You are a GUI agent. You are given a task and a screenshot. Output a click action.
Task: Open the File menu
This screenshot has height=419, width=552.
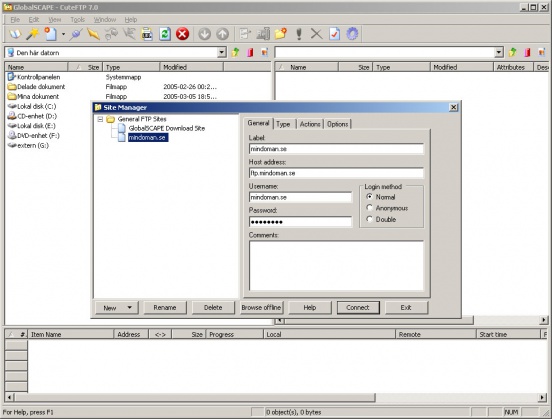point(15,20)
